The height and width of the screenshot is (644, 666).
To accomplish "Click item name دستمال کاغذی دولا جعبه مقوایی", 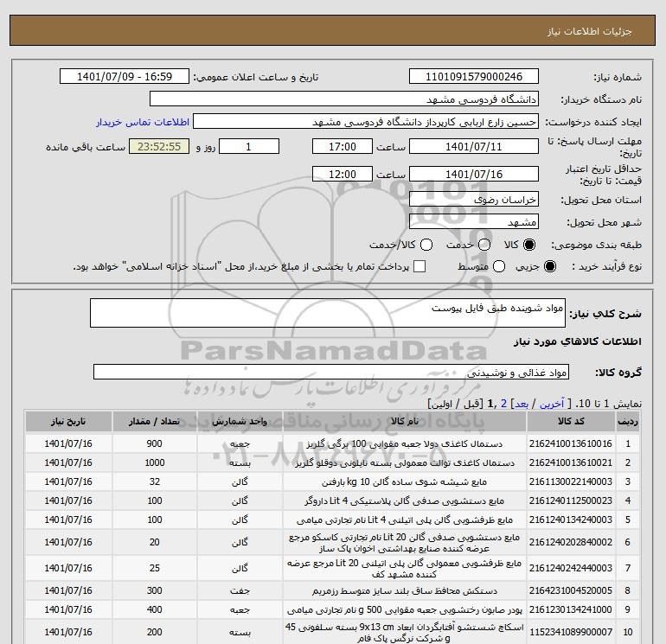I will [405, 443].
